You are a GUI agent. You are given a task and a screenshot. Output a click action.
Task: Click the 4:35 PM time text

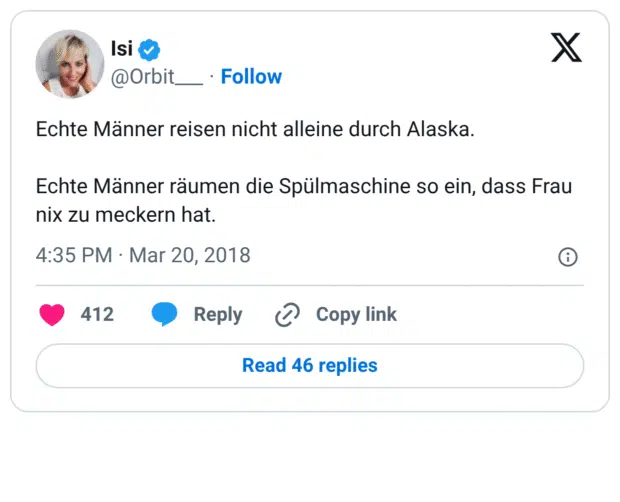[73, 256]
